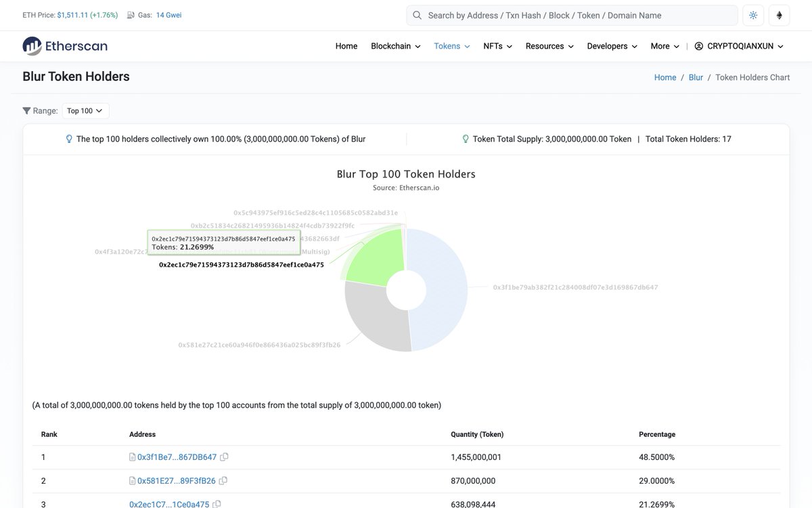Click the gas pump icon
This screenshot has width=812, height=508.
[x=131, y=15]
